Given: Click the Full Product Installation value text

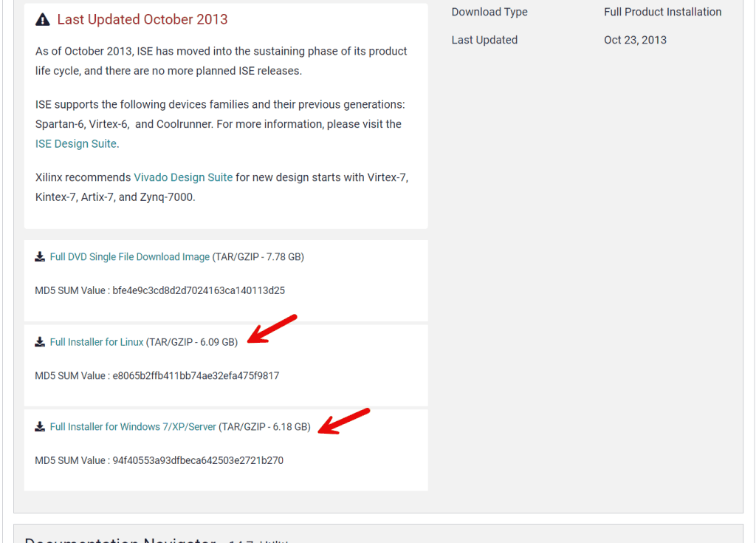Looking at the screenshot, I should tap(662, 12).
